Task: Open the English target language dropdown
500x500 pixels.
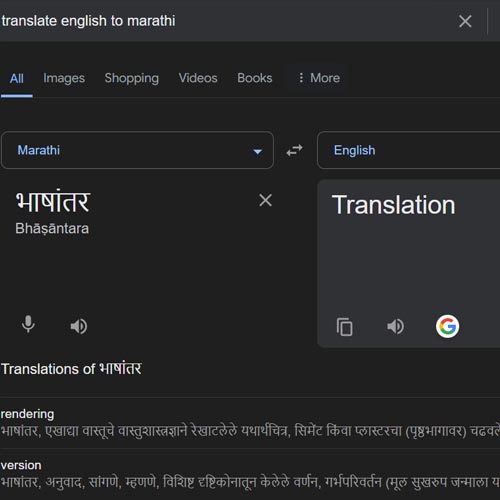Action: coord(408,150)
